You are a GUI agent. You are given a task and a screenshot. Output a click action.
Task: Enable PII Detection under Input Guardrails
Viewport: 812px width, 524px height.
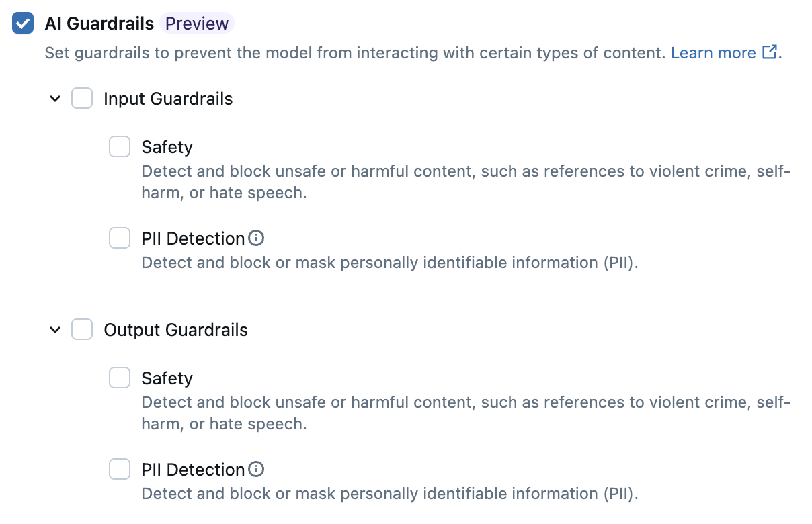(119, 237)
